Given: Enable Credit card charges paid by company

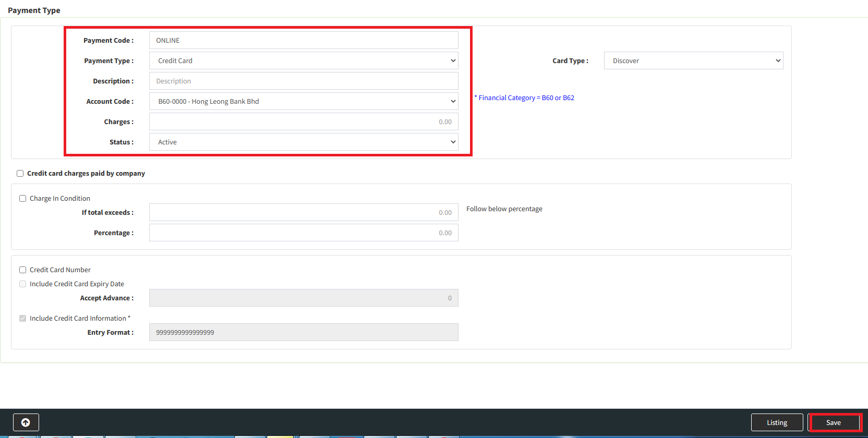Looking at the screenshot, I should (x=20, y=174).
